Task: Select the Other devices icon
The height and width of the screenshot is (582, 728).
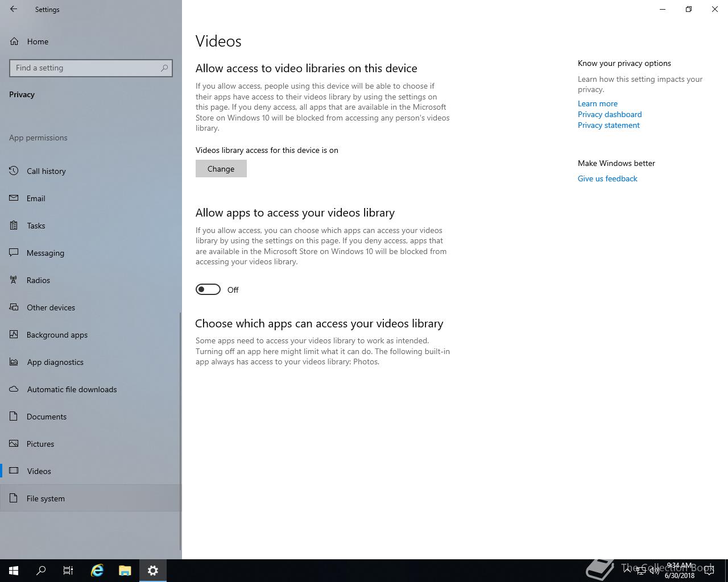Action: click(14, 307)
